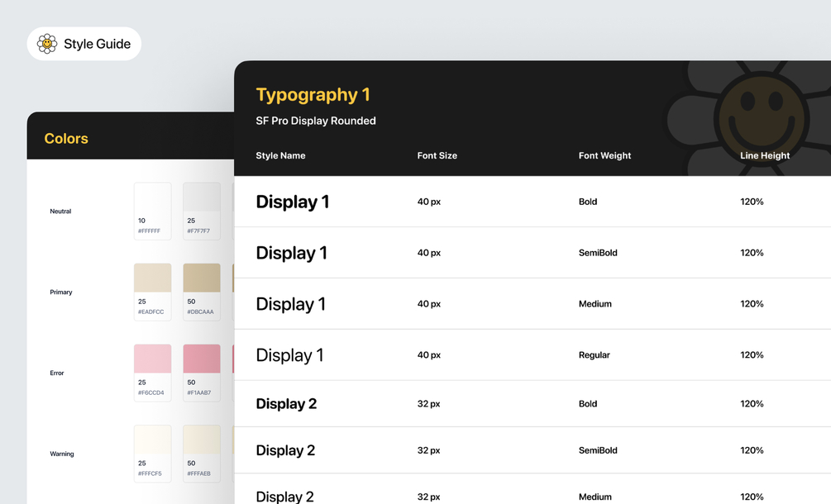Click 120% in the Display 2 Bold row
The image size is (831, 504).
(752, 404)
